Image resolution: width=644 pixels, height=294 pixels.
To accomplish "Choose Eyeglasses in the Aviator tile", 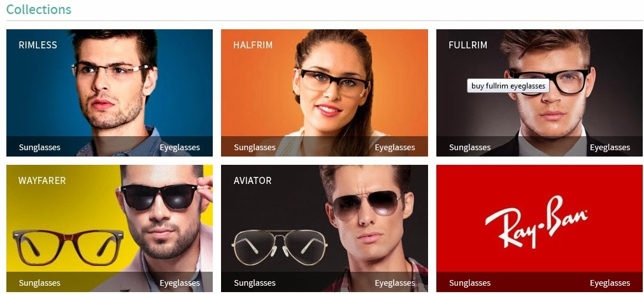I will point(395,283).
